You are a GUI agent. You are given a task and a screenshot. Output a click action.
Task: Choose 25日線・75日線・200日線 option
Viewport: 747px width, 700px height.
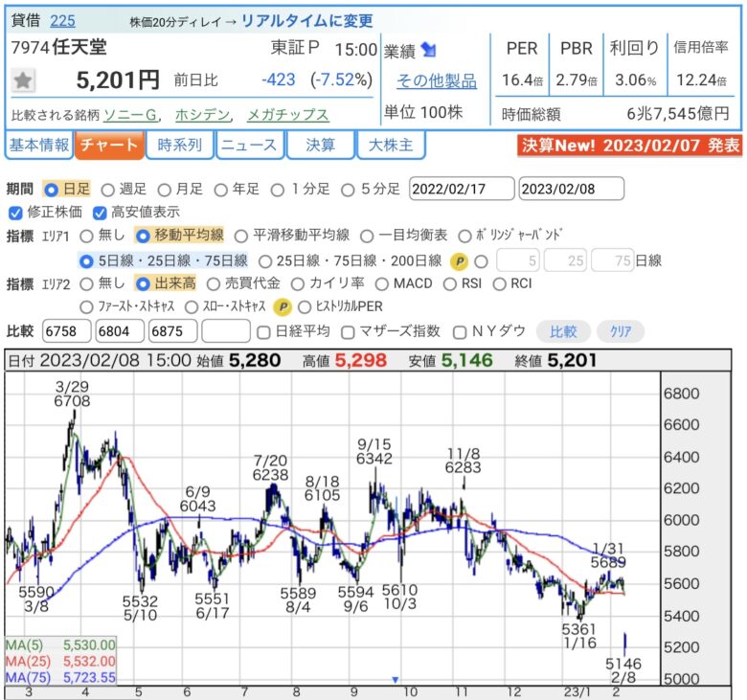(265, 261)
